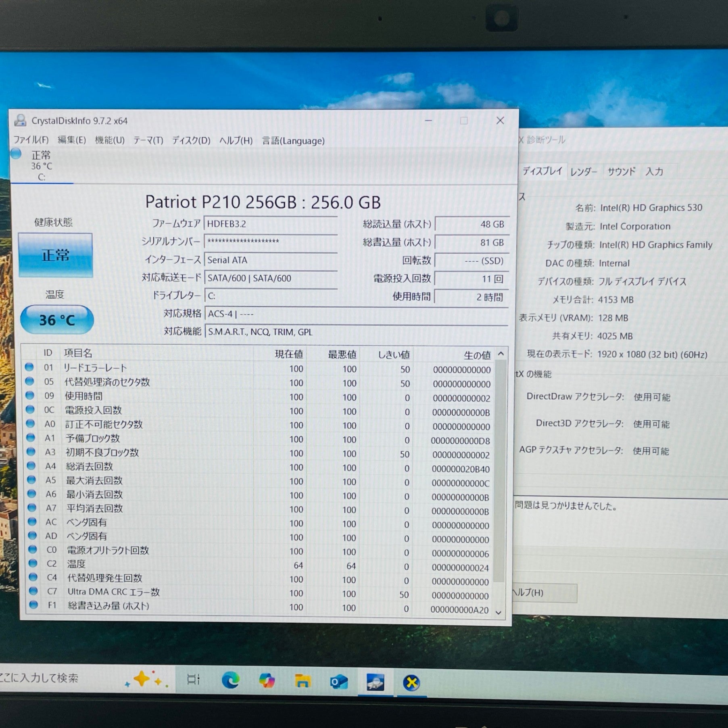This screenshot has width=728, height=728.
Task: Click the blue status dot for リードエラーレート
Action: 29,367
